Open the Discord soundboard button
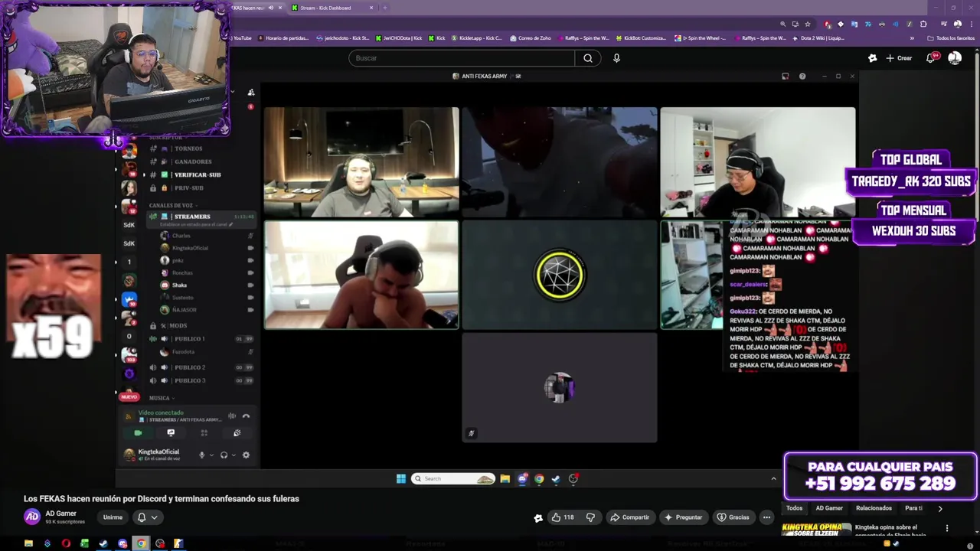 coord(237,433)
